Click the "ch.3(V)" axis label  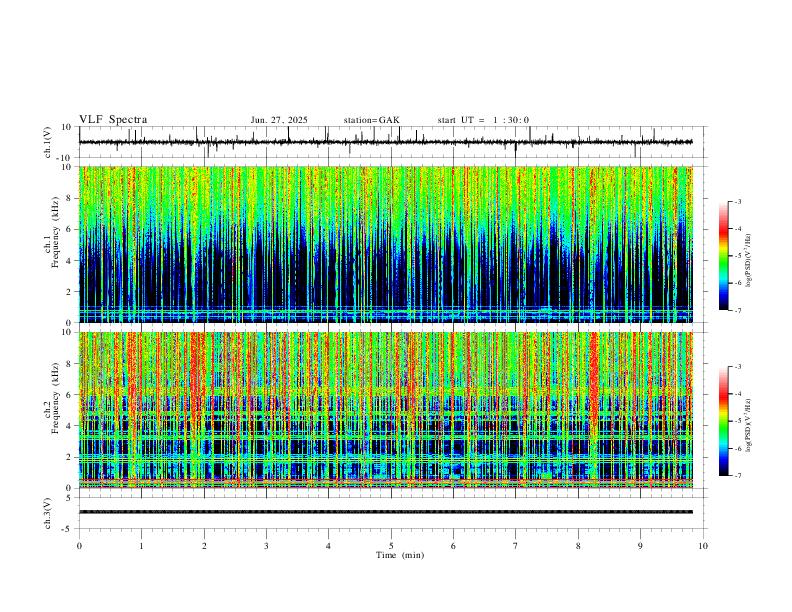tap(48, 514)
